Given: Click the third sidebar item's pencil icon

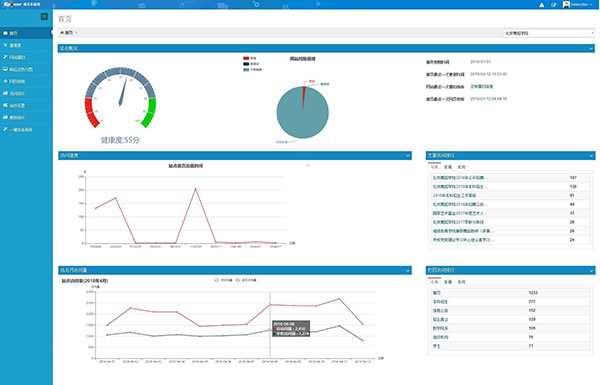Looking at the screenshot, I should (5, 57).
